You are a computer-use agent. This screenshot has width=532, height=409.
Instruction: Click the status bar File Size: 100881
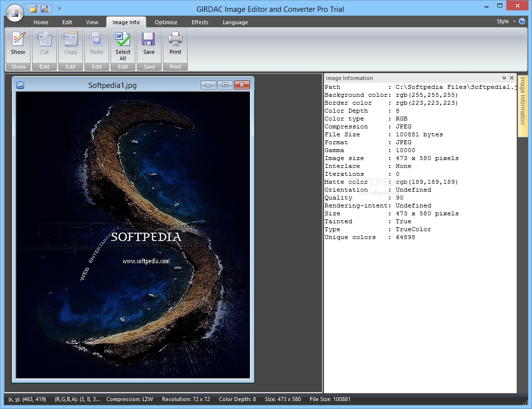click(x=330, y=399)
